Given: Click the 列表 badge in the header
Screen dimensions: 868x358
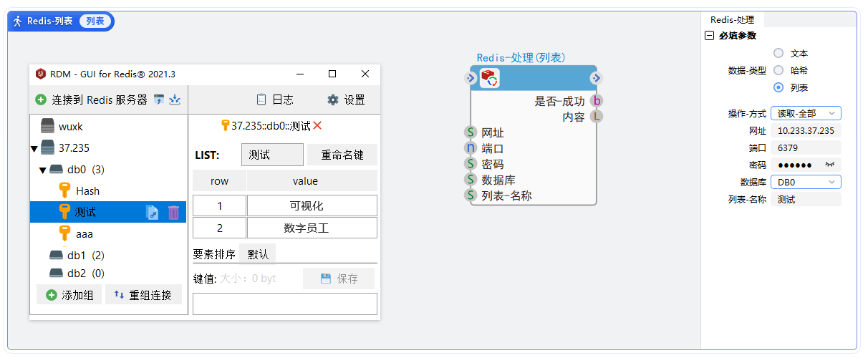Looking at the screenshot, I should (x=95, y=21).
